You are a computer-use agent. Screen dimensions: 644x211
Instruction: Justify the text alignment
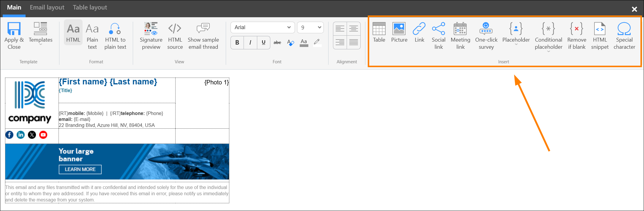click(x=353, y=42)
